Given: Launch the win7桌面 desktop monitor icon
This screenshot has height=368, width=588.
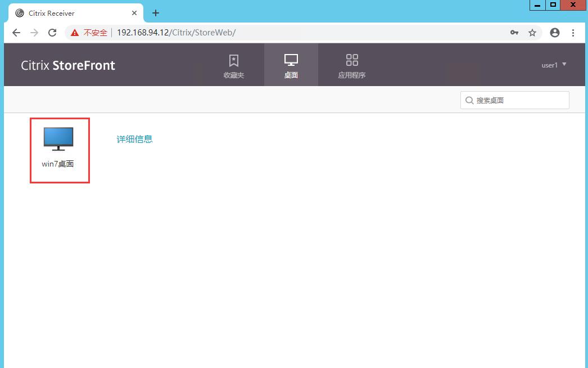Looking at the screenshot, I should pos(59,138).
